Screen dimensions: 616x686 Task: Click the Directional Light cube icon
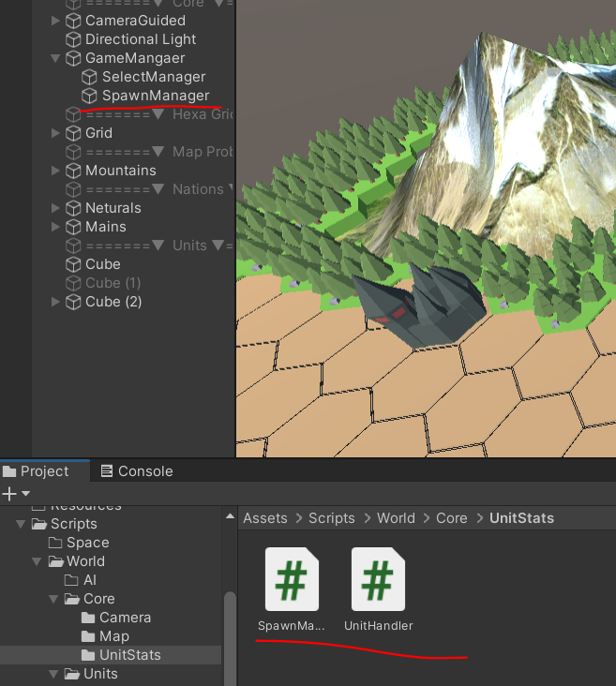coord(73,39)
